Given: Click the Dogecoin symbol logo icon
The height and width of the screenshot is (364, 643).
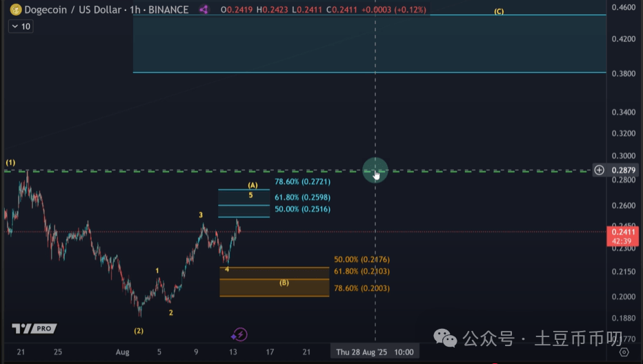Looking at the screenshot, I should (x=16, y=10).
